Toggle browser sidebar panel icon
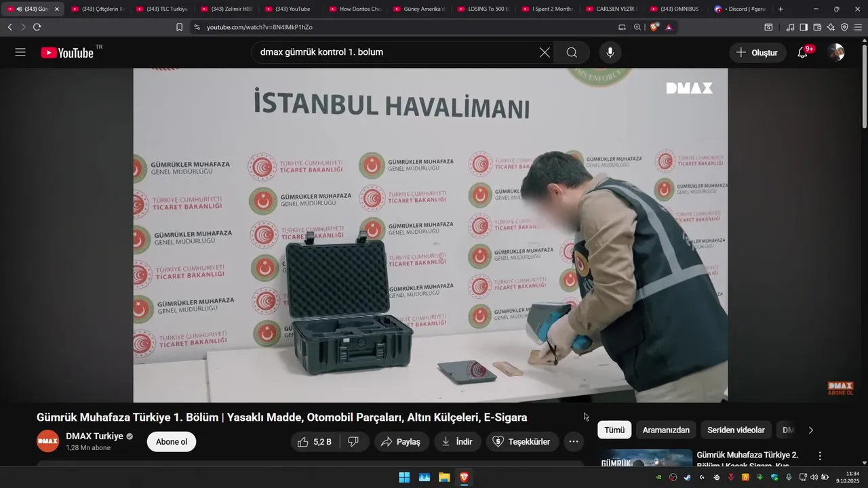The width and height of the screenshot is (868, 488). pyautogui.click(x=804, y=27)
